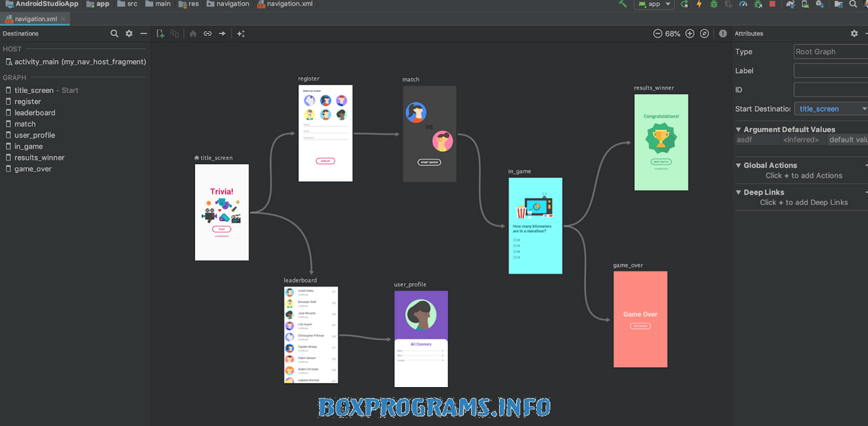Open the app run configuration dropdown
868x426 pixels.
[x=654, y=4]
